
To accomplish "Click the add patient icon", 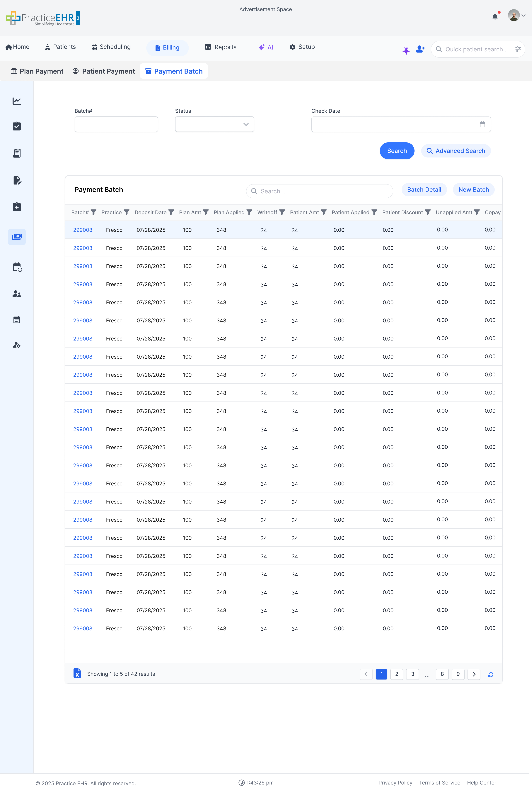I will point(420,49).
